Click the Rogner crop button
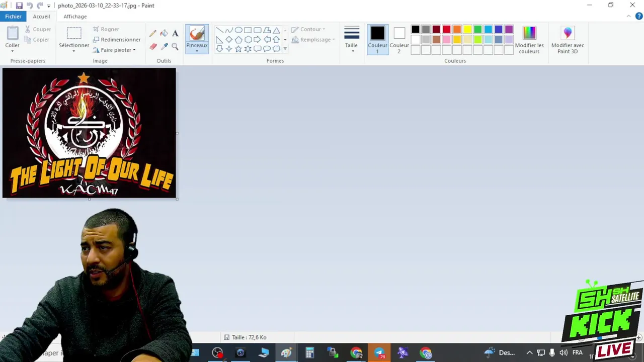Image resolution: width=644 pixels, height=362 pixels. click(x=106, y=29)
